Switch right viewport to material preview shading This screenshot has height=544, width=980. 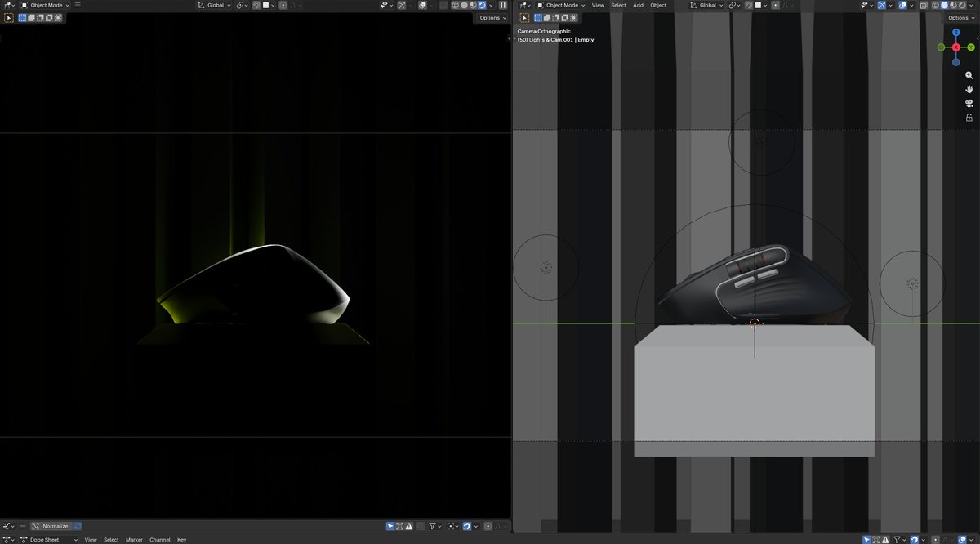click(x=953, y=5)
